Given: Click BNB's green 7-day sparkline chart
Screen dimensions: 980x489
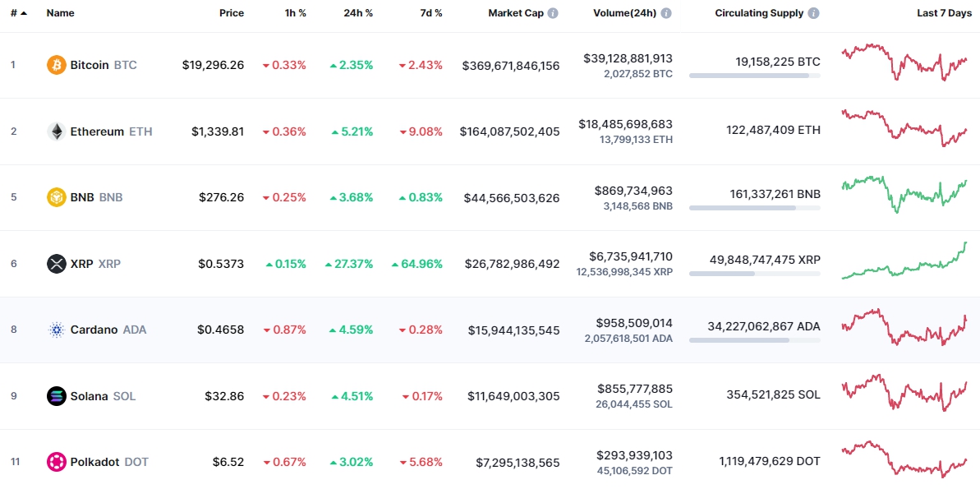Looking at the screenshot, I should (x=905, y=195).
